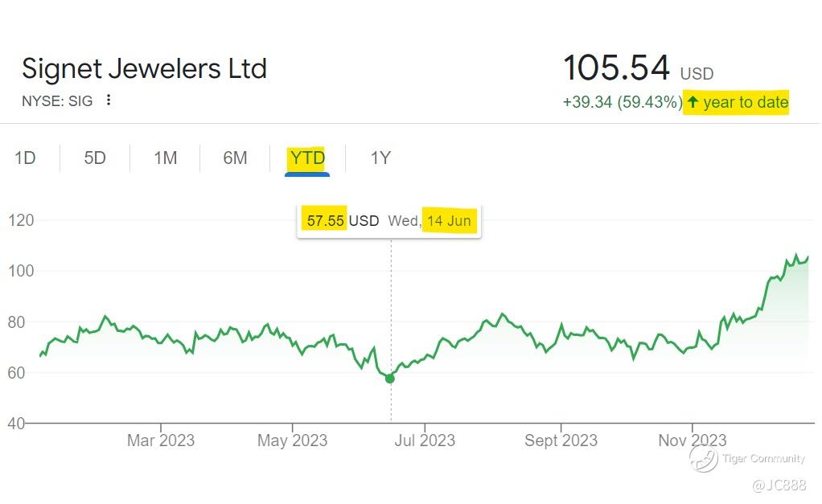Click the NYSE: SIG ticker label

pos(57,101)
